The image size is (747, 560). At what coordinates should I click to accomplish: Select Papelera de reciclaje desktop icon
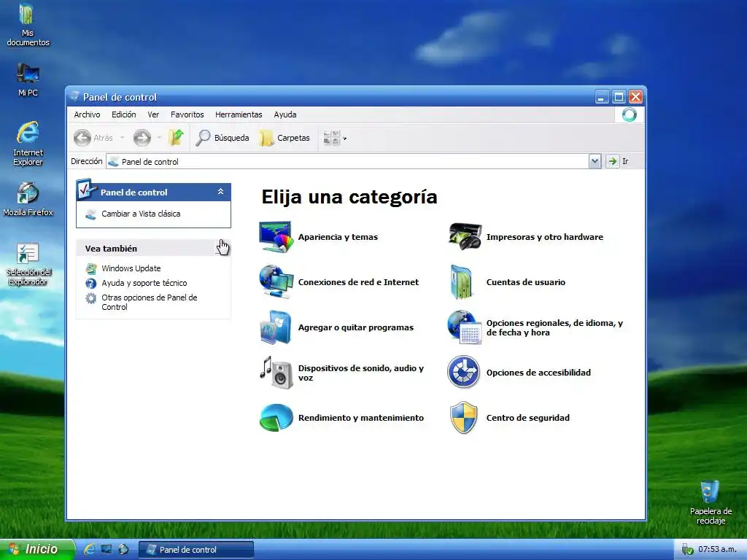coord(711,502)
